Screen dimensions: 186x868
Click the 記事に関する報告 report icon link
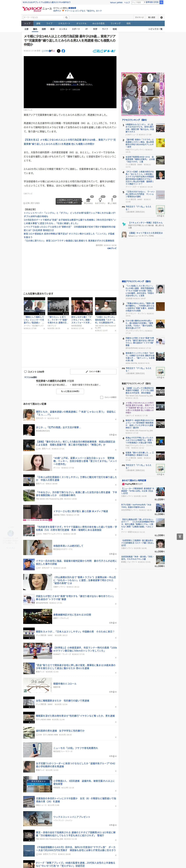[32, 203]
